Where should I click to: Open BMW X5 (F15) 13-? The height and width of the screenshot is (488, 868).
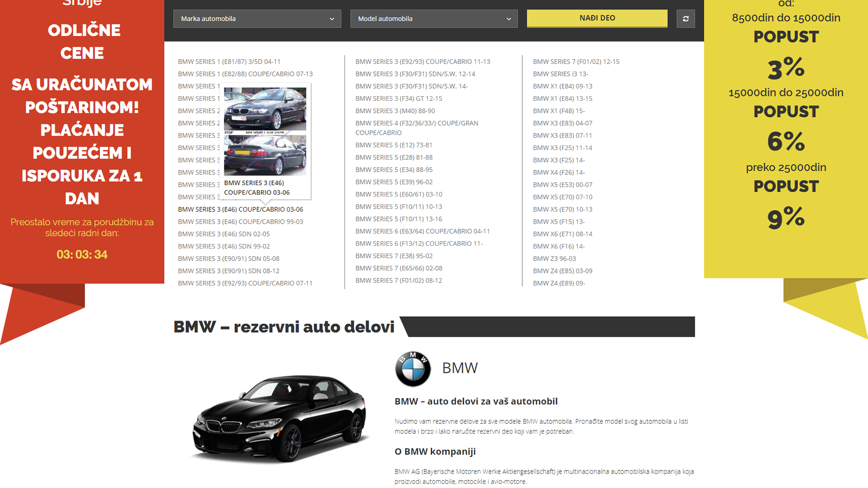(x=559, y=221)
